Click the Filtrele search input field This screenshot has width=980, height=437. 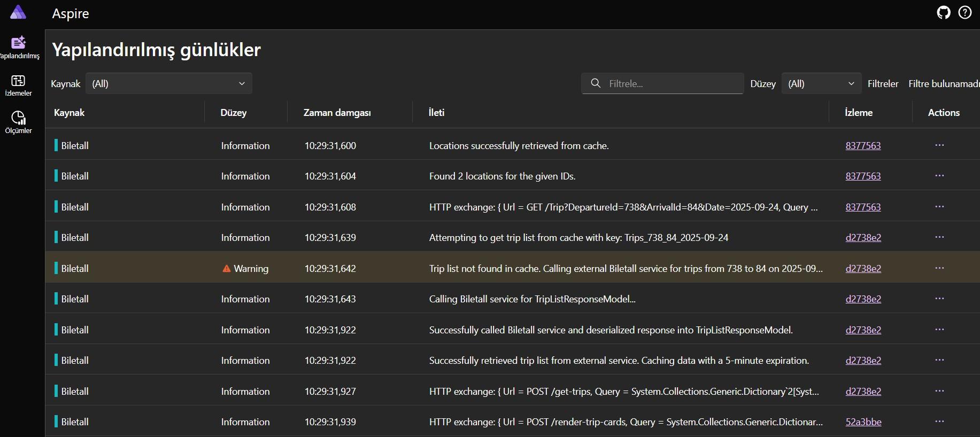668,84
